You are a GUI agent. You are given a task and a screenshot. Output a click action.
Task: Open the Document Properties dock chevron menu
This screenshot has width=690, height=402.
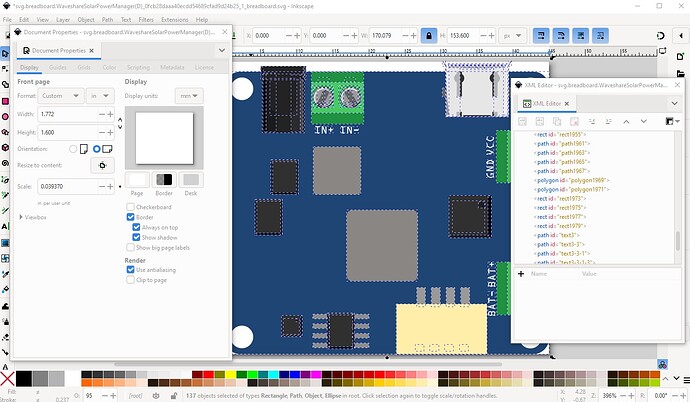coord(222,51)
